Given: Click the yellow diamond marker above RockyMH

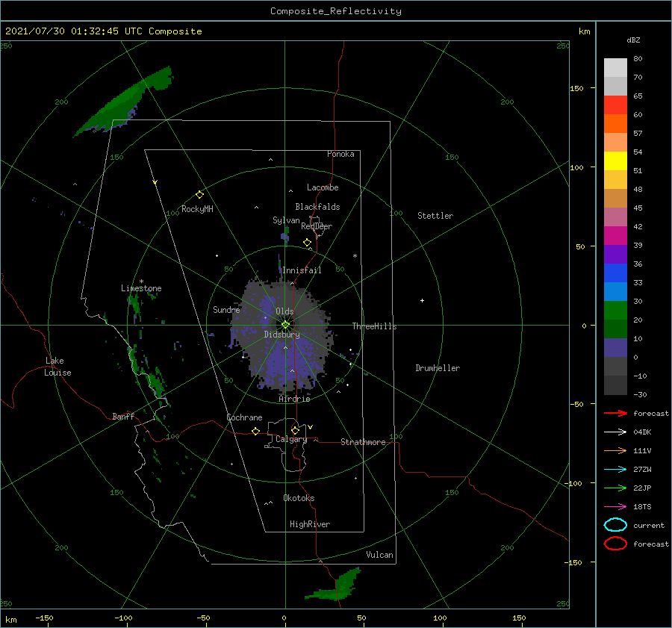Looking at the screenshot, I should (x=199, y=195).
